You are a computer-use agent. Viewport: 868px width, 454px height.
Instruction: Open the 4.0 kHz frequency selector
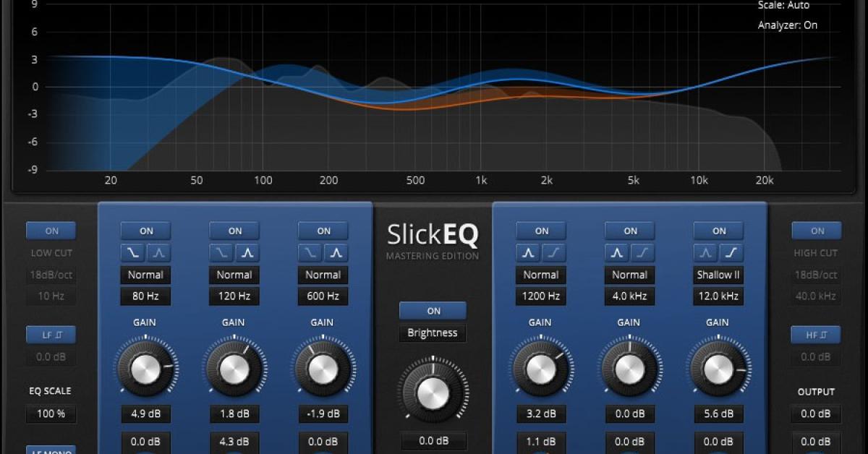pos(631,296)
